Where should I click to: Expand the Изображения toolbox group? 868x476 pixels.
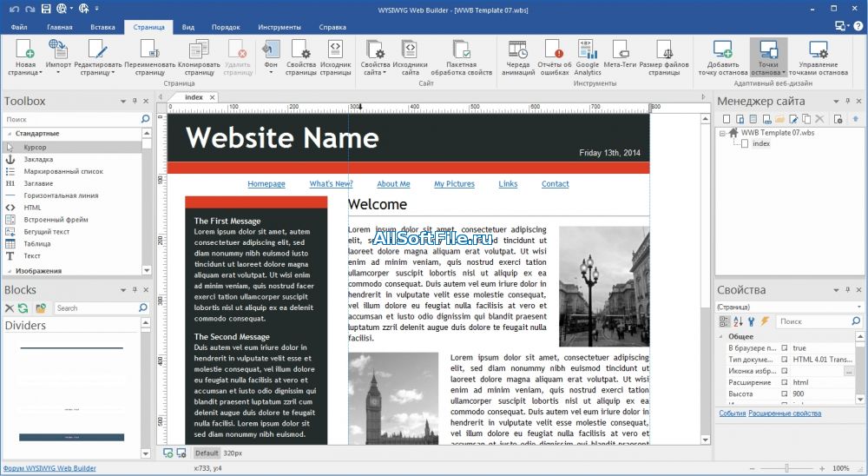pos(10,272)
